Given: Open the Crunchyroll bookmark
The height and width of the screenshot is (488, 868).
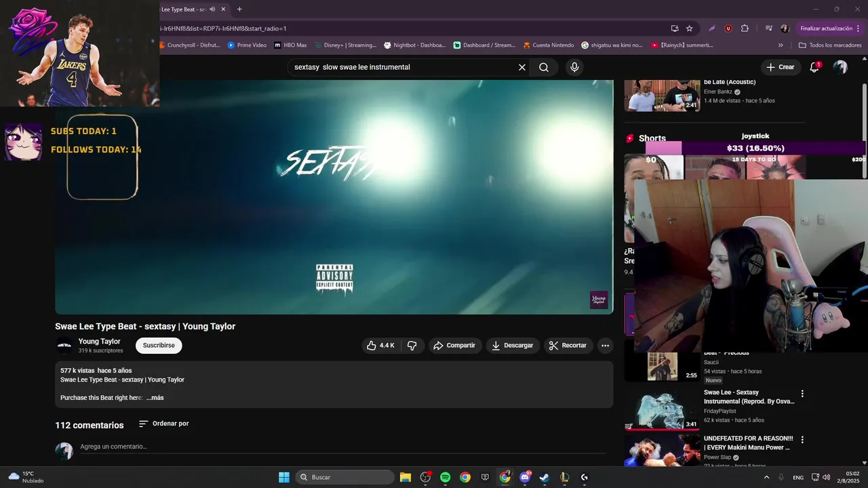Looking at the screenshot, I should 189,45.
